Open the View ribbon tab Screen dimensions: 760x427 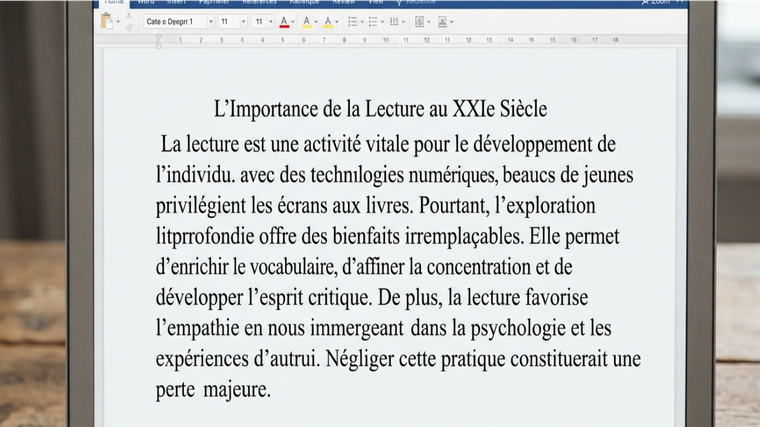click(x=376, y=2)
